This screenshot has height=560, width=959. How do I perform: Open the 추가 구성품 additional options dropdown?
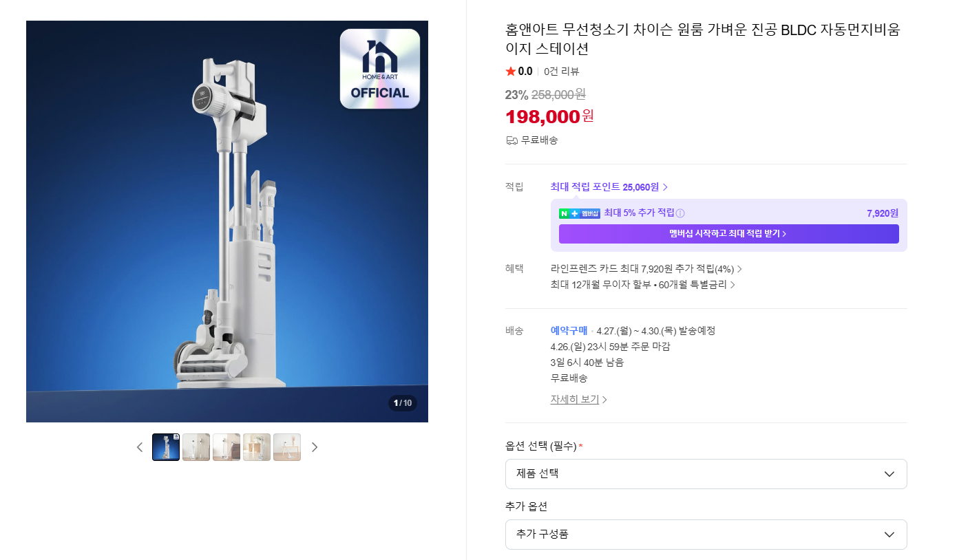coord(706,534)
